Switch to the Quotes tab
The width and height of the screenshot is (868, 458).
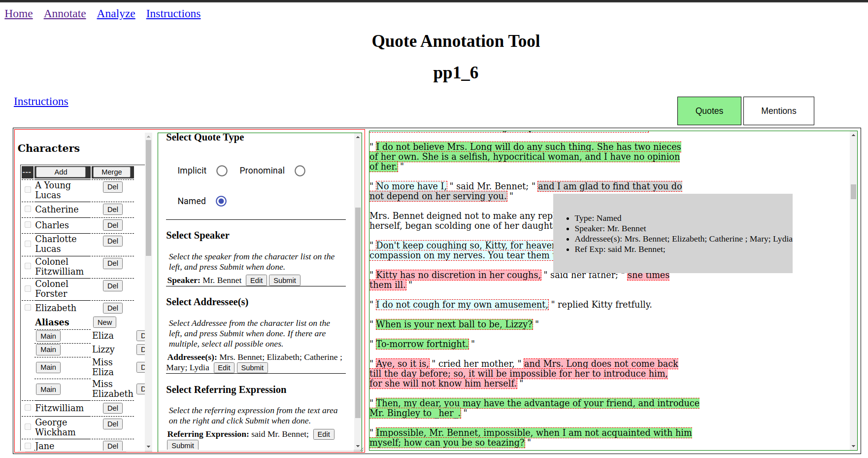[709, 111]
